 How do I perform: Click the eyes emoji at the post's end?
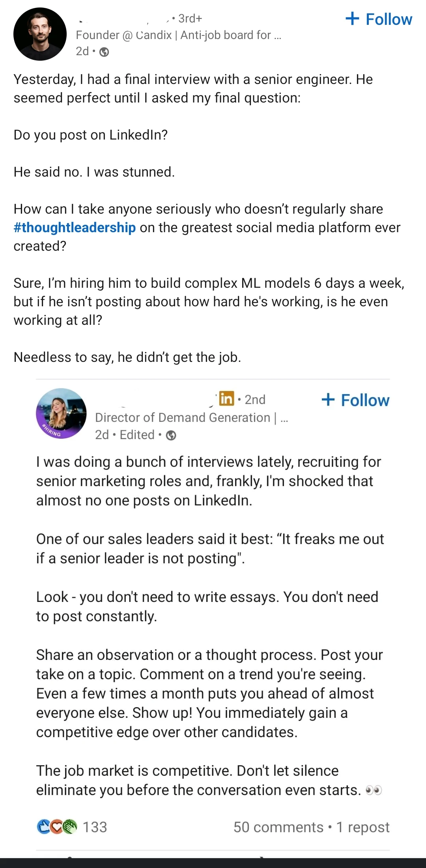click(375, 790)
